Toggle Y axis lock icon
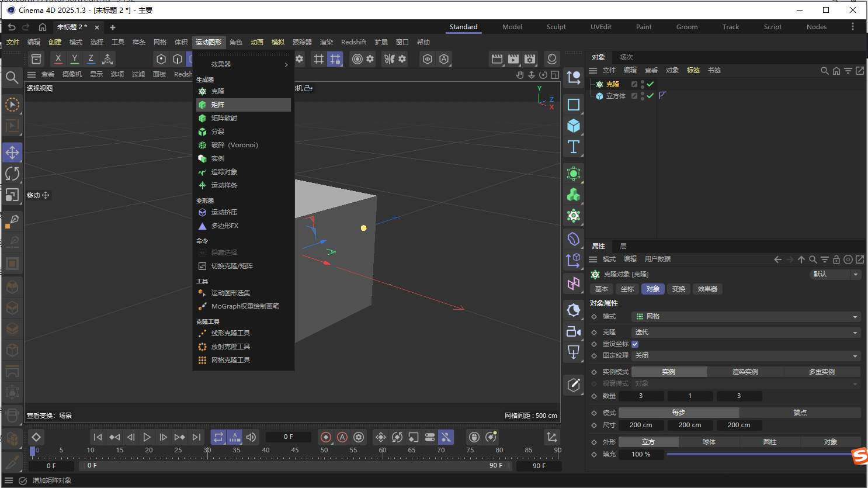 click(74, 58)
